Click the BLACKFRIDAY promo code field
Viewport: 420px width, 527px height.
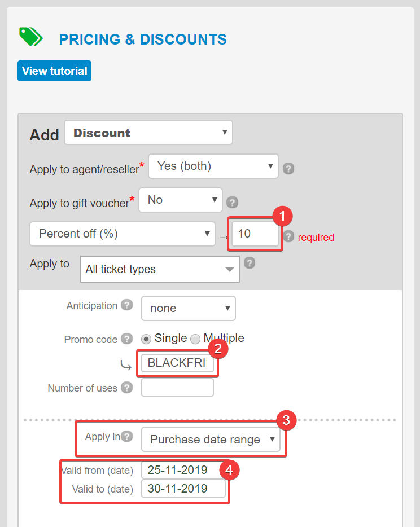click(177, 363)
